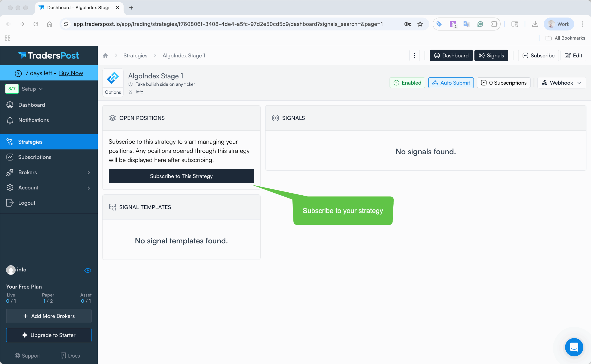This screenshot has height=364, width=591.
Task: Expand the Brokers sidebar submenu
Action: click(89, 173)
